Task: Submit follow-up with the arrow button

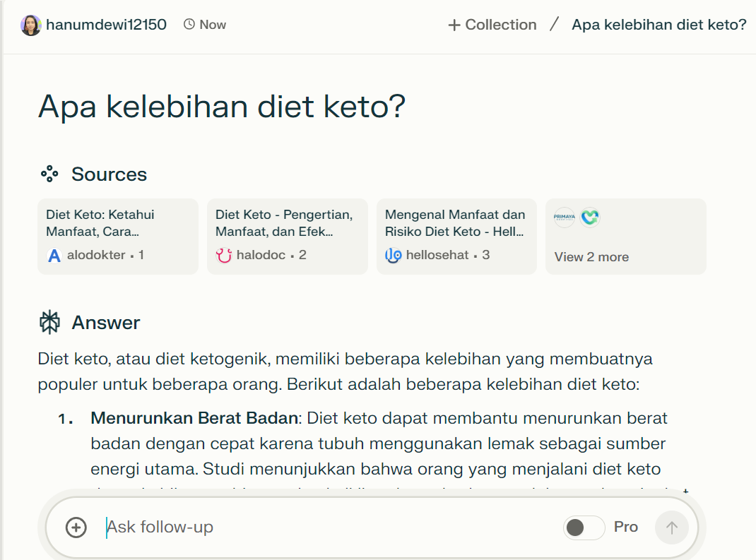Action: [x=671, y=528]
